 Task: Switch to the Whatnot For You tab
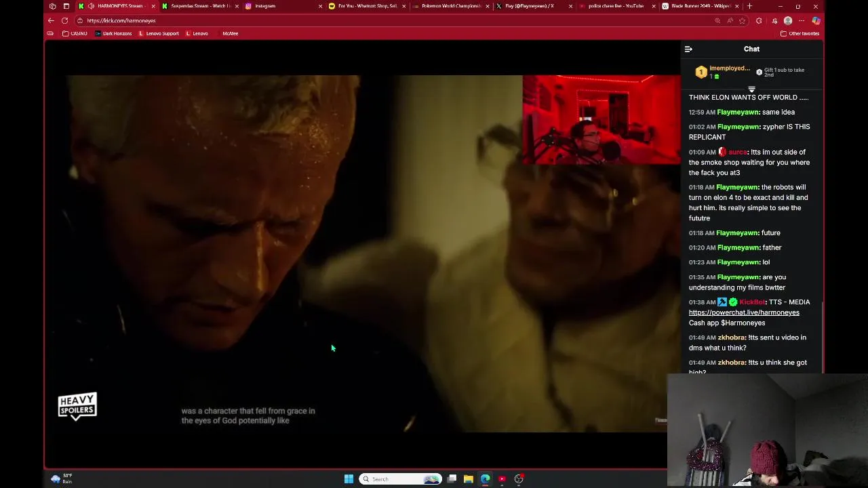[367, 6]
